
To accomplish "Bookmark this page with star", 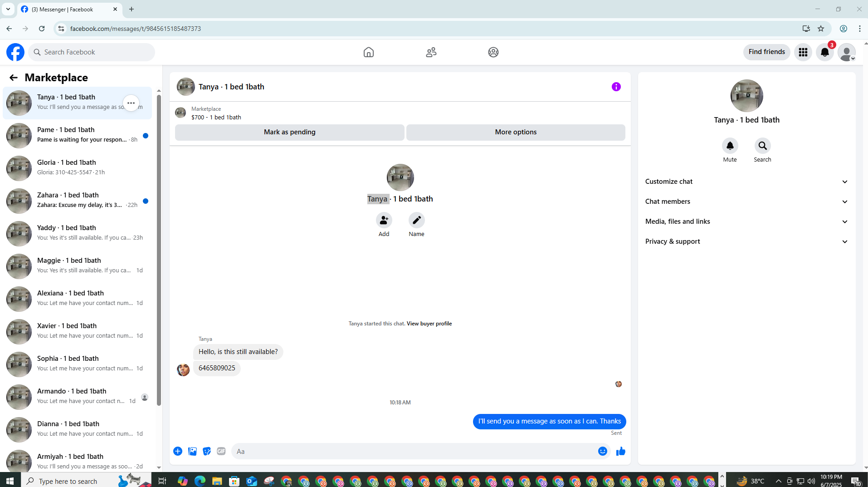I will (x=821, y=29).
